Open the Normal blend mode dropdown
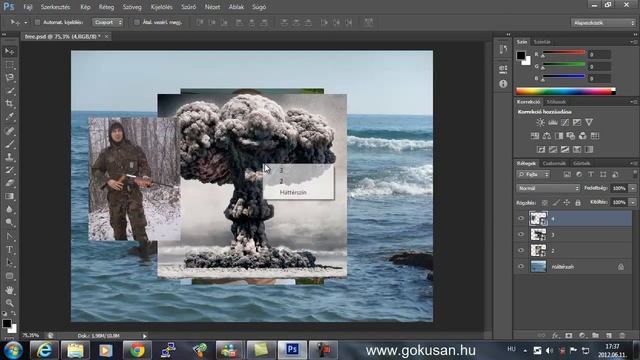Viewport: 640px width, 360px height. click(x=548, y=188)
